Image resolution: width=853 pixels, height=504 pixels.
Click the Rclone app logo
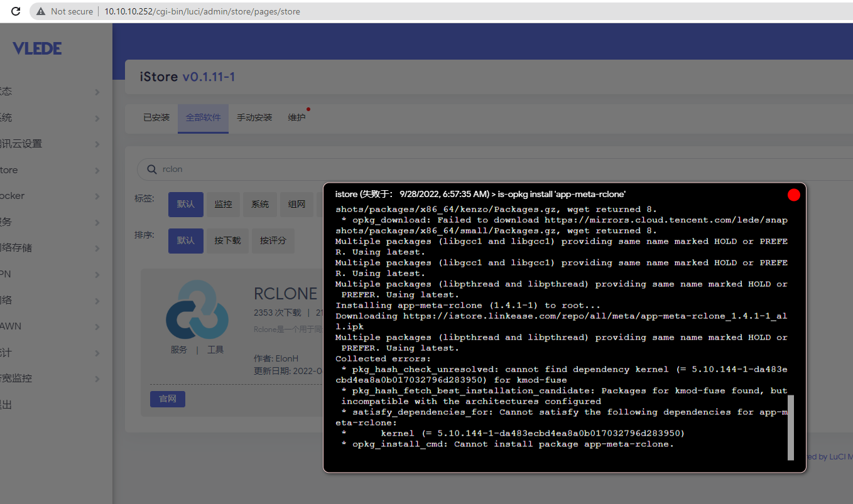(197, 310)
